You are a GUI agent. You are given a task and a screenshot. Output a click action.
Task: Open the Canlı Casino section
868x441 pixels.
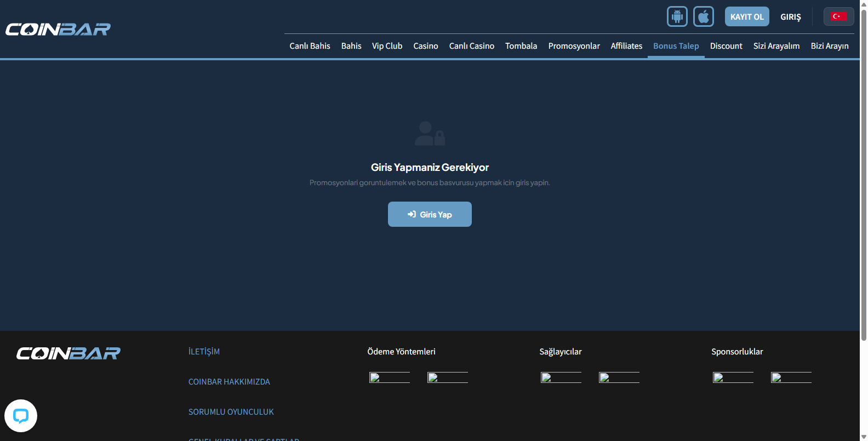[x=472, y=46]
